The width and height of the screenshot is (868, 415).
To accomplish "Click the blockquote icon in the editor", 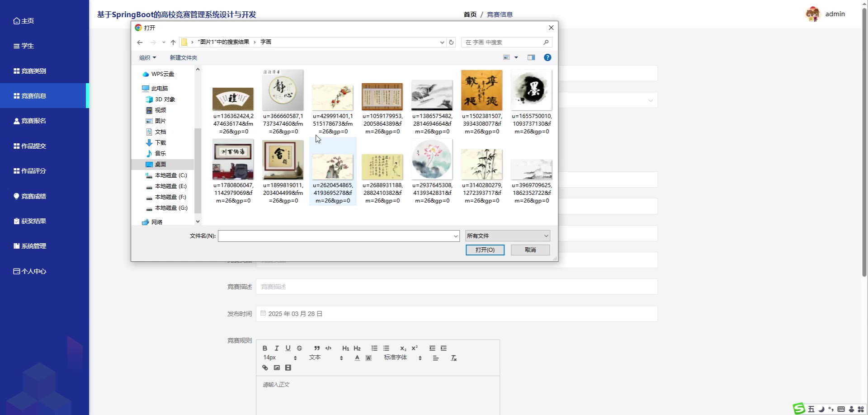I will point(317,348).
